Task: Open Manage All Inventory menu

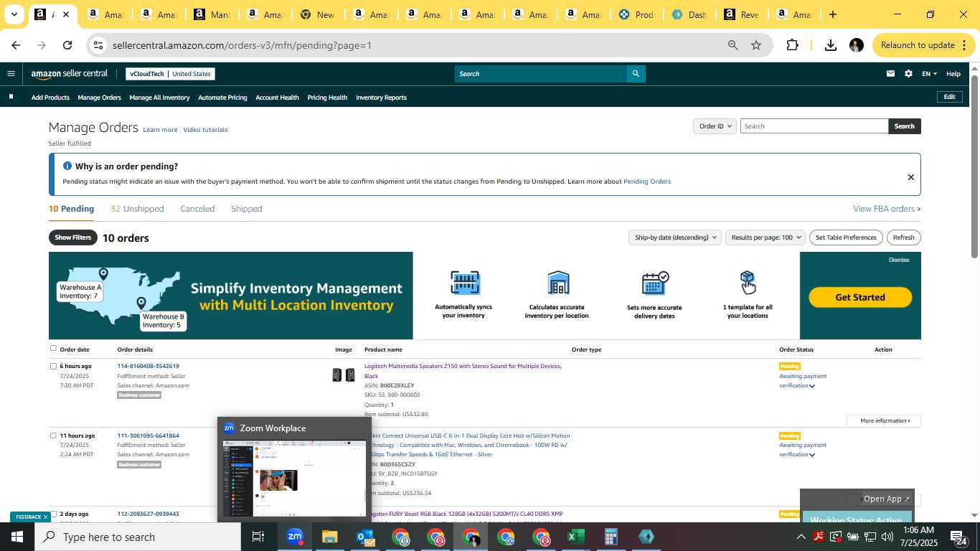Action: pos(159,98)
